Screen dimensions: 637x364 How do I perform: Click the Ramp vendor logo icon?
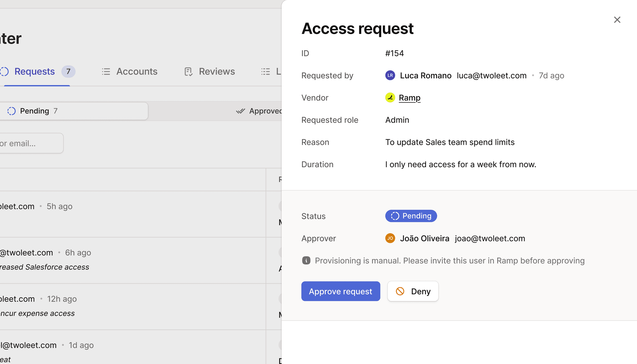[390, 98]
